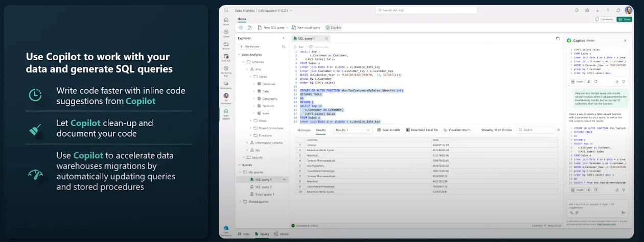The image size is (644, 242).
Task: Open settings gear in top header
Action: click(587, 10)
